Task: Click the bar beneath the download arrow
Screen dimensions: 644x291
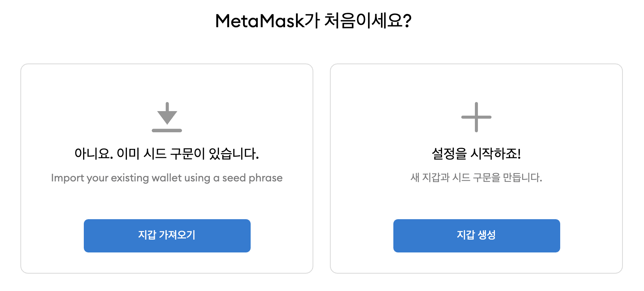Action: [x=167, y=130]
